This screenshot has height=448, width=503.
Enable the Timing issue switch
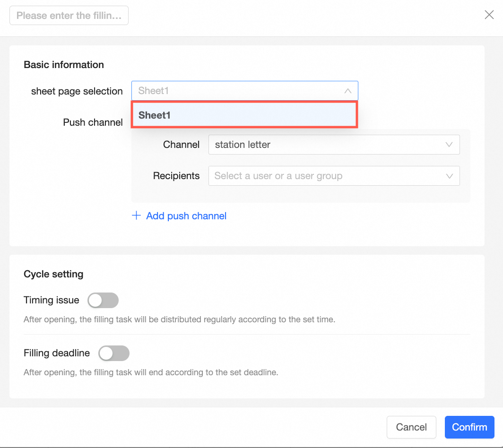click(103, 300)
